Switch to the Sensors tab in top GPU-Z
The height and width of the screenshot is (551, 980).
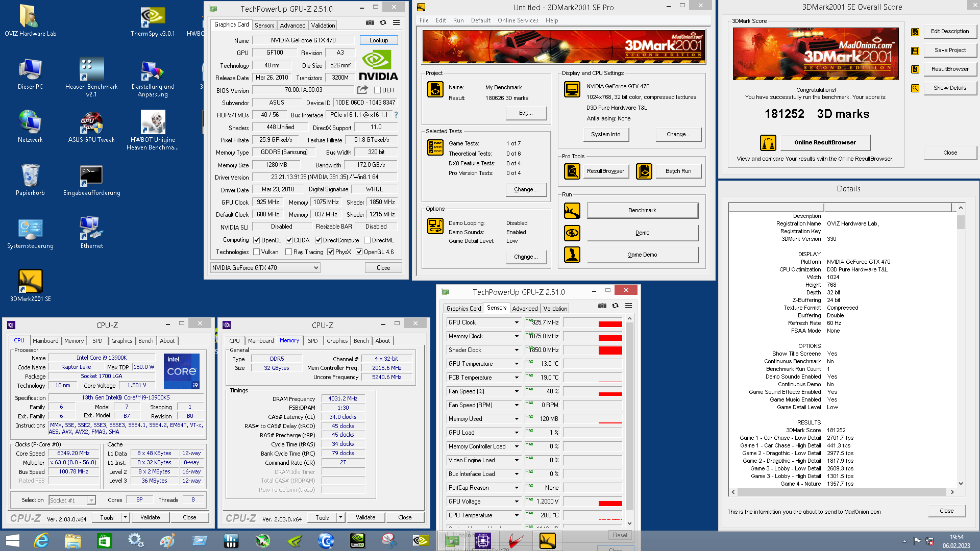264,26
